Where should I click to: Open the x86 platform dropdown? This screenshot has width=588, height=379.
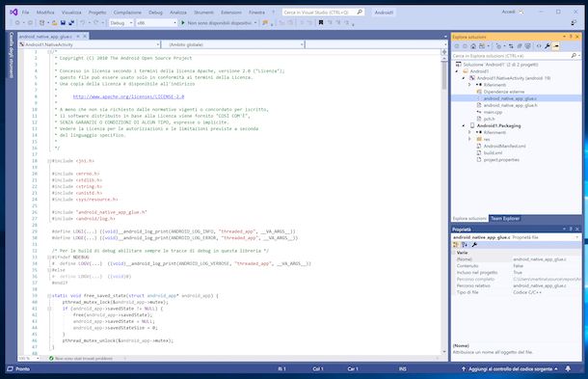[174, 23]
